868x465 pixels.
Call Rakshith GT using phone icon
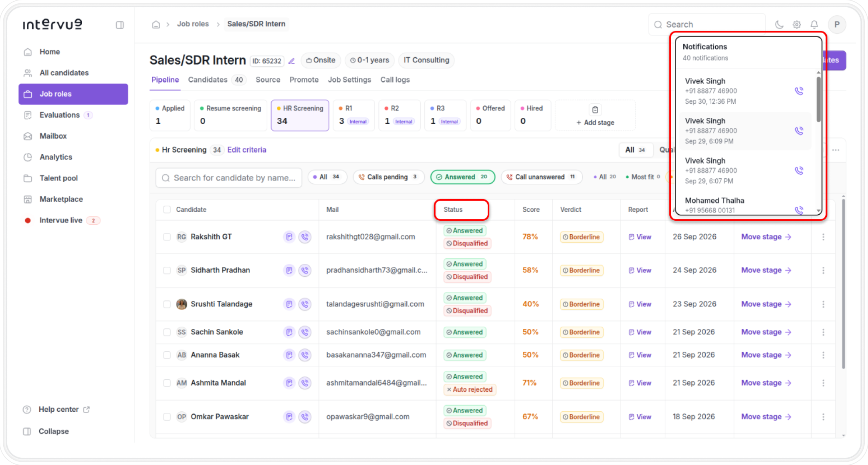click(x=305, y=237)
